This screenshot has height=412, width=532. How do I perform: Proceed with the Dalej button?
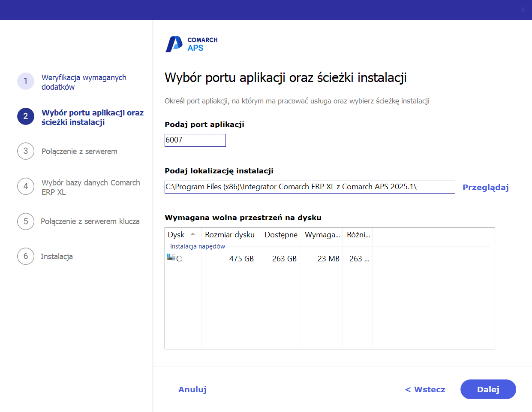click(x=488, y=389)
